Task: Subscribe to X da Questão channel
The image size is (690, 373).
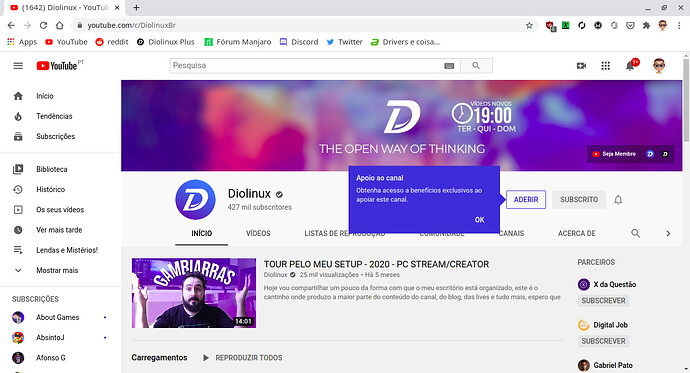Action: click(x=603, y=301)
